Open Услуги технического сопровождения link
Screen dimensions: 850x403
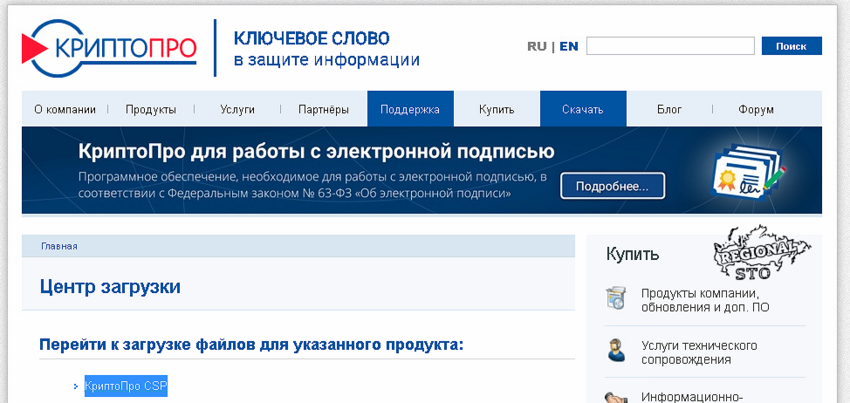(699, 353)
